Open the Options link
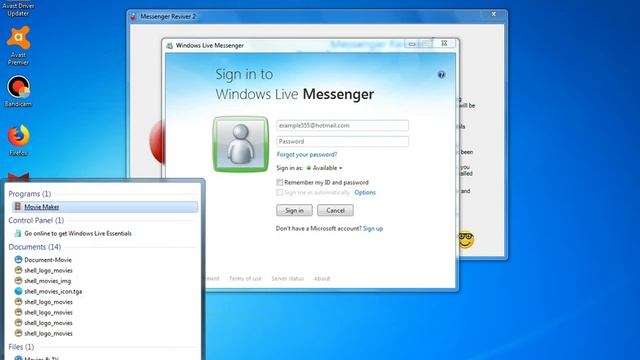The height and width of the screenshot is (360, 640). point(365,192)
